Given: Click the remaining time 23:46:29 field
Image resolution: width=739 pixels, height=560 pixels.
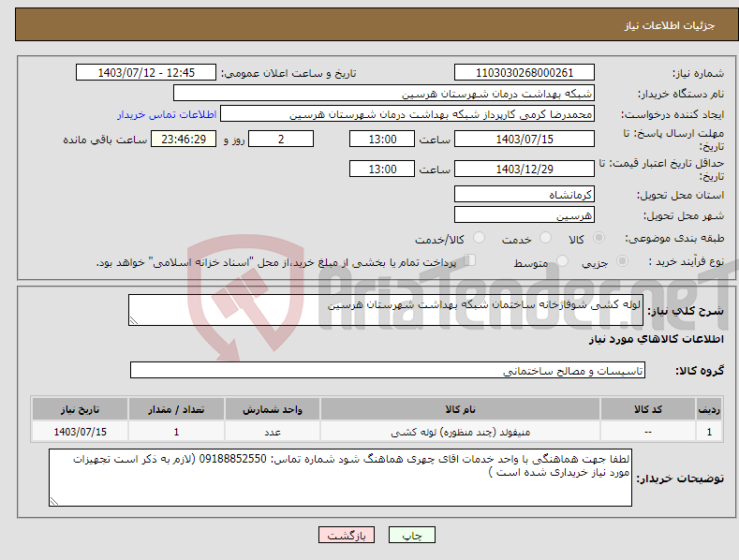Looking at the screenshot, I should point(184,139).
